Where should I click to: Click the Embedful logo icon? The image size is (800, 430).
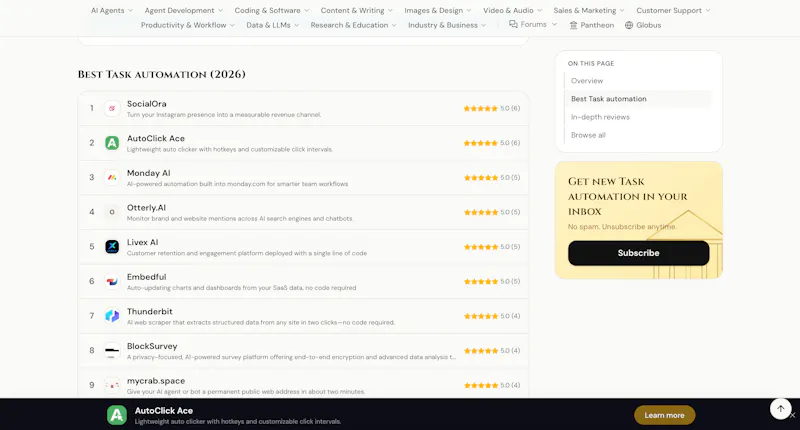(112, 282)
